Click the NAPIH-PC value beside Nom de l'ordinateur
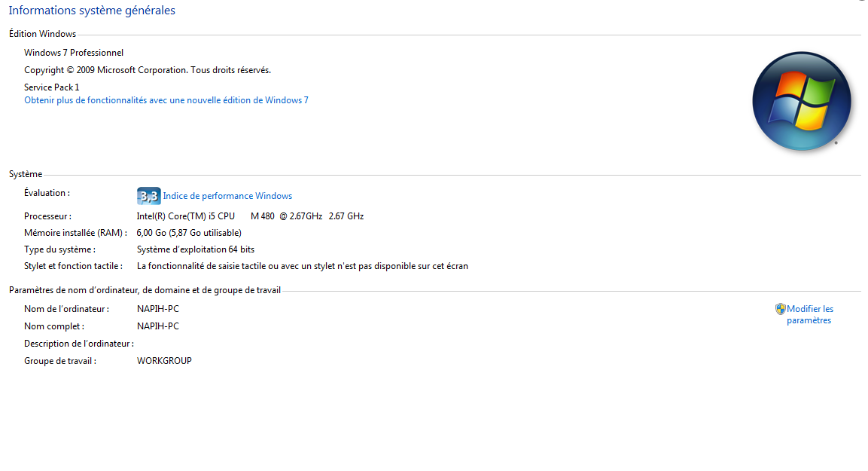Screen dimensions: 868x471 tap(158, 309)
